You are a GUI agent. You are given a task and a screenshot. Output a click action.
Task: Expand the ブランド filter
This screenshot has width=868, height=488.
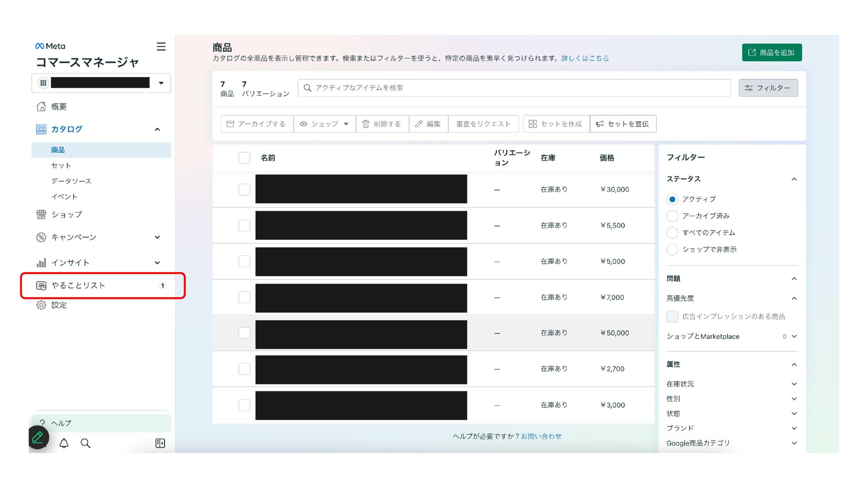tap(794, 428)
